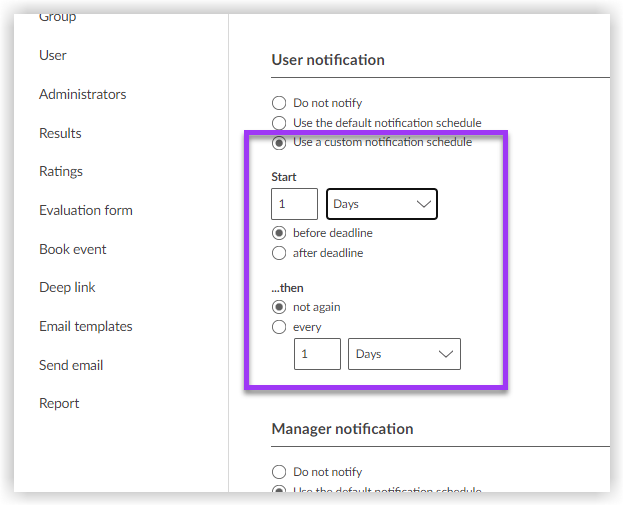Choose the after deadline option

(x=279, y=253)
